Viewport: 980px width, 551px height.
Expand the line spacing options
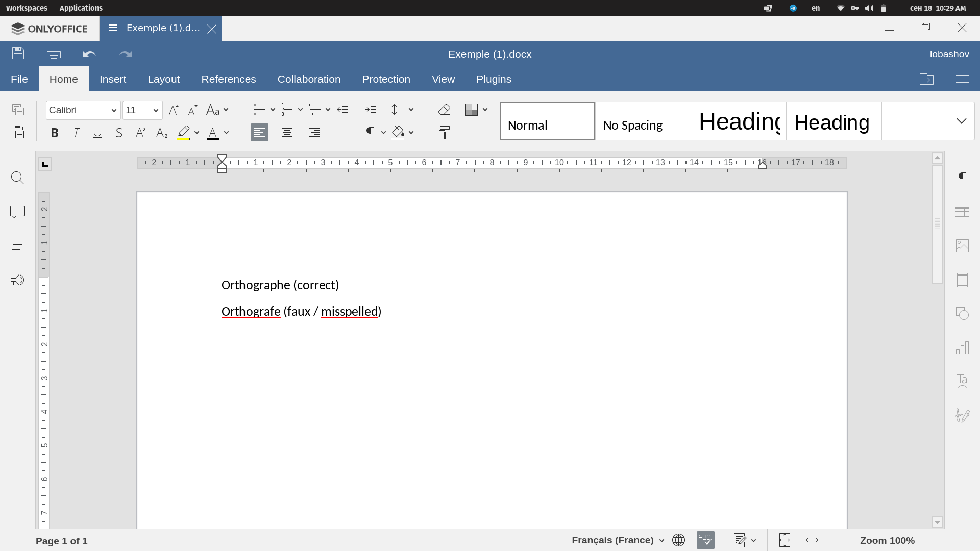click(410, 109)
